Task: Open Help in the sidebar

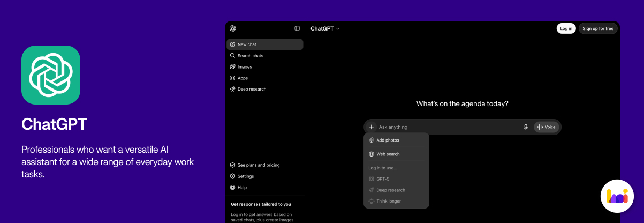Action: tap(265, 188)
